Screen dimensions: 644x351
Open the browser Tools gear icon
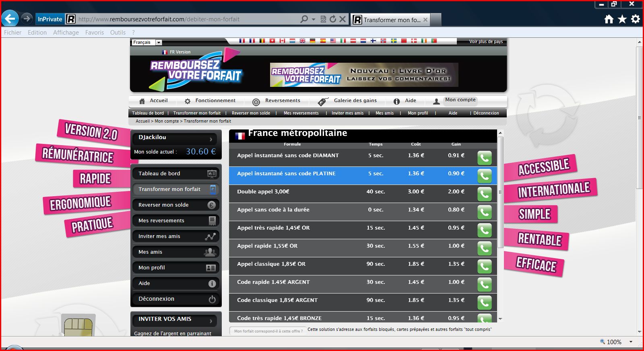[x=636, y=19]
